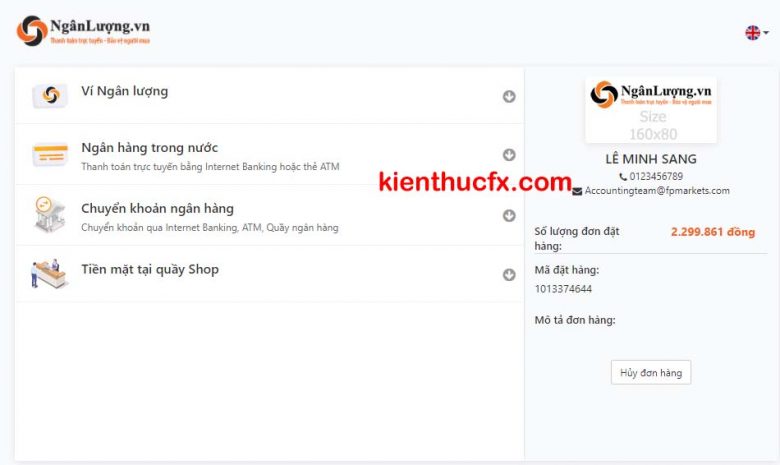Image resolution: width=780 pixels, height=465 pixels.
Task: Click the phone icon beside 0123456789
Action: click(x=623, y=177)
